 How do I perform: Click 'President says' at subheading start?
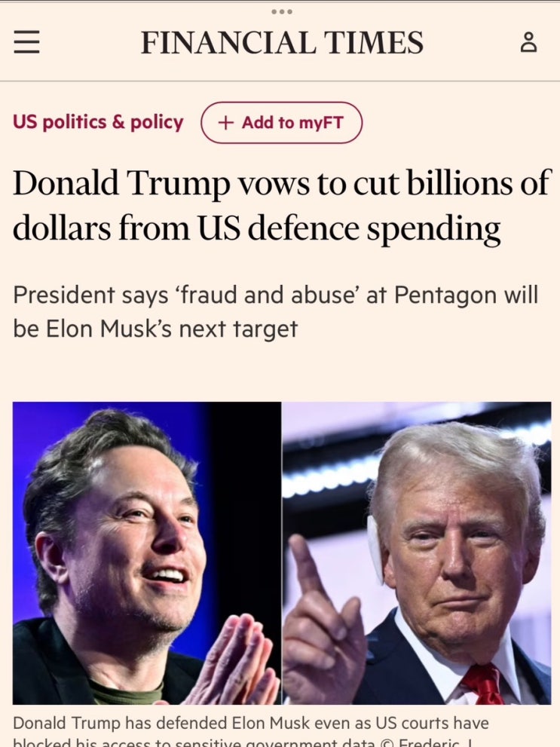click(x=90, y=295)
